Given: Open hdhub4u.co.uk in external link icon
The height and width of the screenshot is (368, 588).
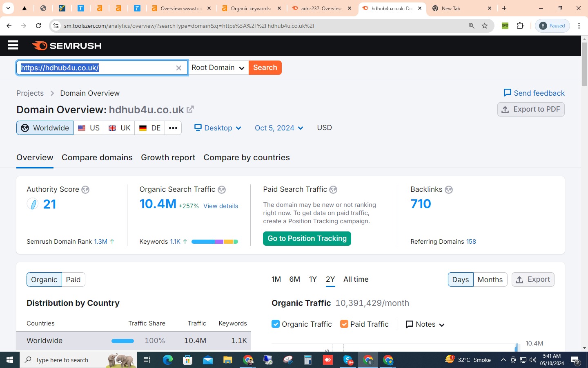Looking at the screenshot, I should click(190, 110).
